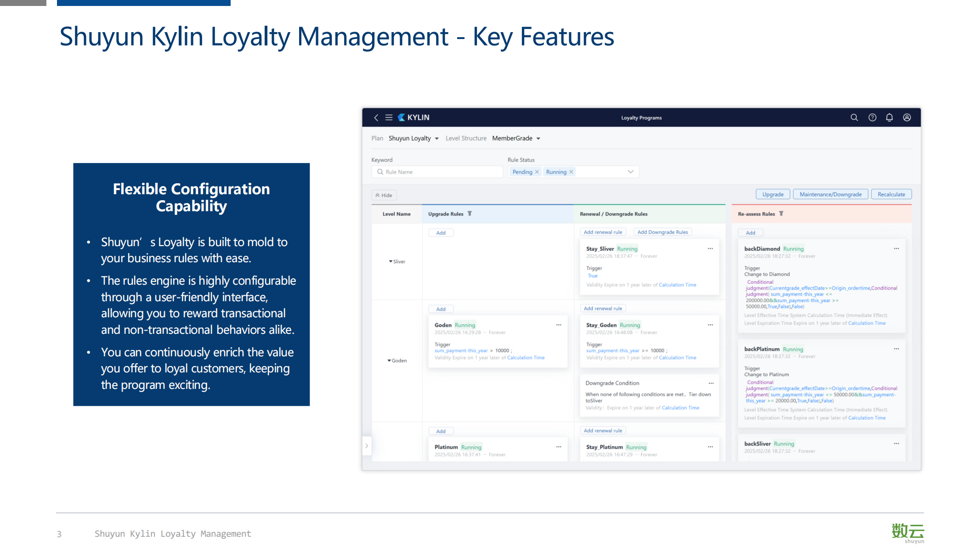
Task: Expand the left side panel arrow
Action: point(367,446)
